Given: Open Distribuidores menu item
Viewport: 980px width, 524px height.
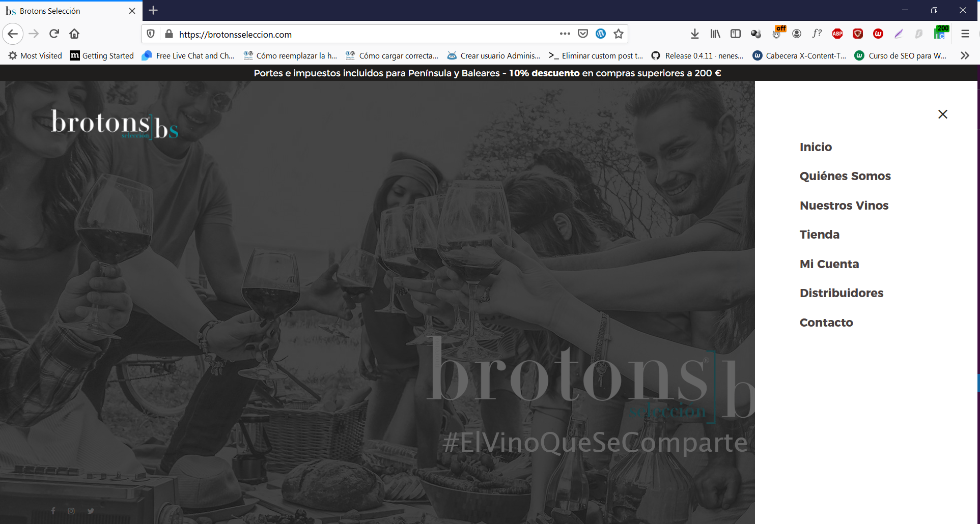Looking at the screenshot, I should tap(842, 293).
